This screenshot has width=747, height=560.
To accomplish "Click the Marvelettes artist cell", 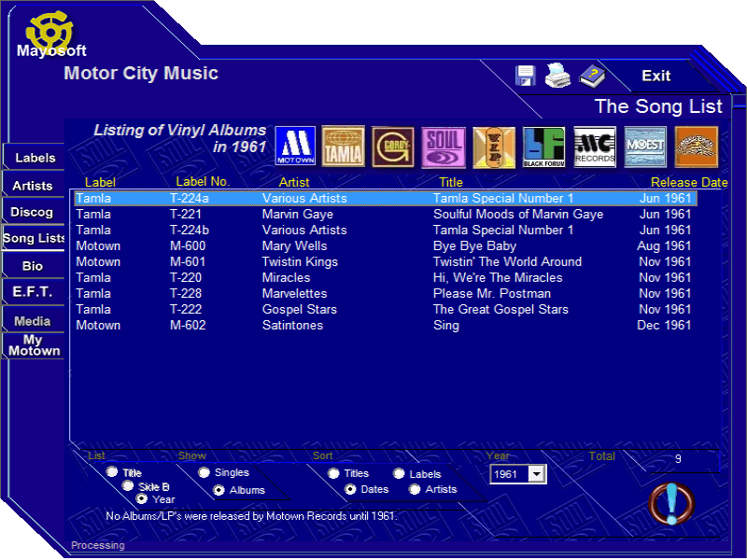I will pyautogui.click(x=294, y=293).
